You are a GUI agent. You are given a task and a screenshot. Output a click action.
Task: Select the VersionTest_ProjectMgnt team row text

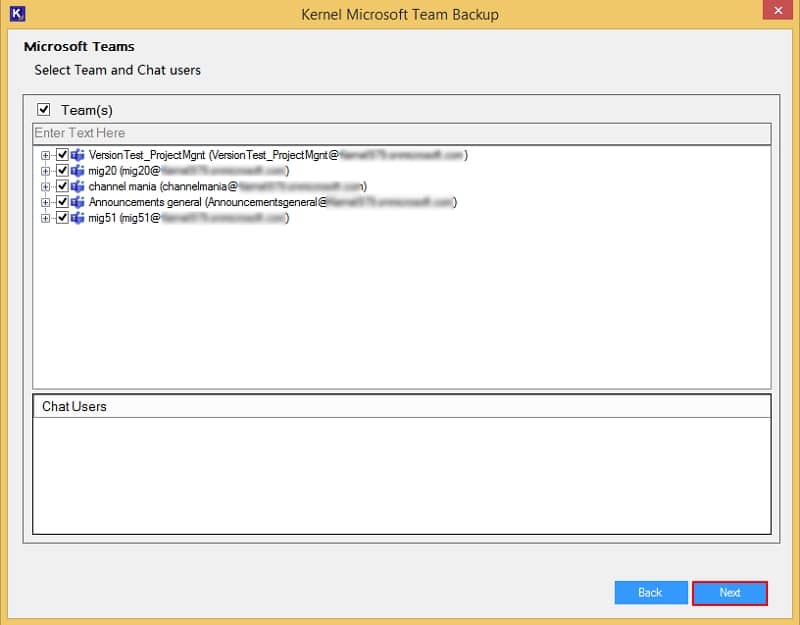click(278, 155)
